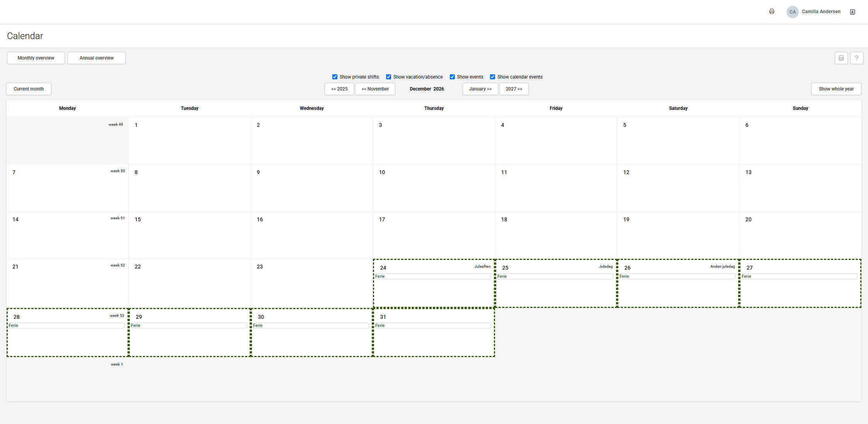Print the calendar using the toolbar printer button
The width and height of the screenshot is (868, 424).
coord(841,58)
